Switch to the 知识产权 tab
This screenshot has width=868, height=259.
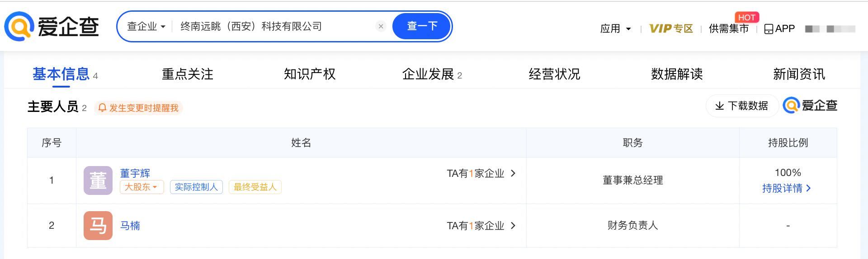(310, 74)
